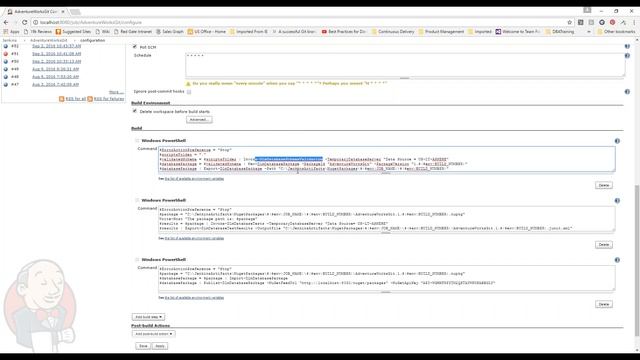Click the page vertical scrollbar thumb
Viewport: 640px width, 360px height.
637,261
